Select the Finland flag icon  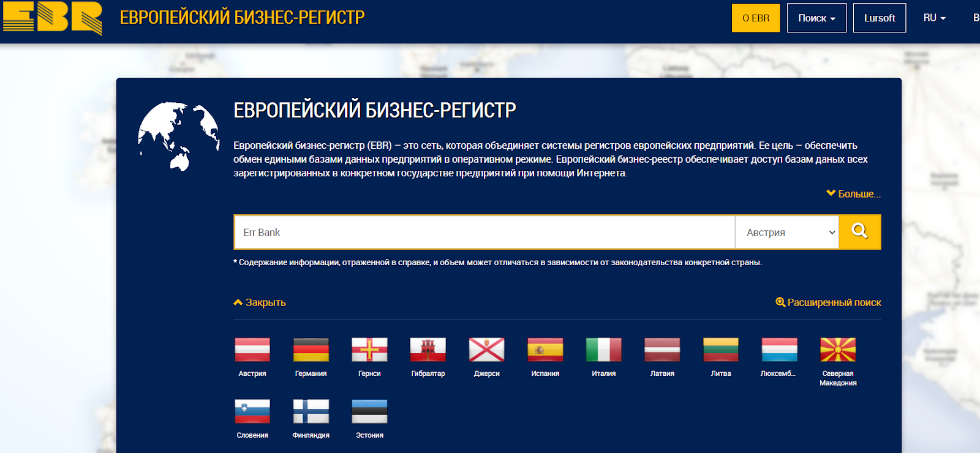(x=311, y=411)
